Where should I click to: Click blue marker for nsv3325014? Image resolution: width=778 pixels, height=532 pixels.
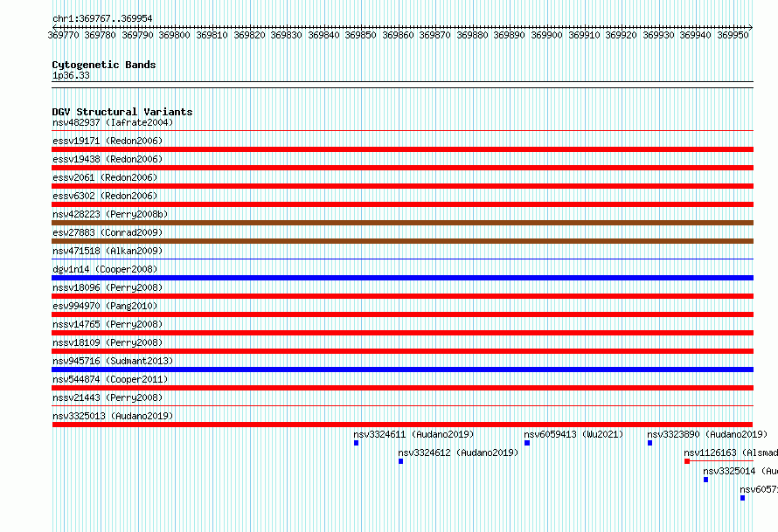pos(705,480)
